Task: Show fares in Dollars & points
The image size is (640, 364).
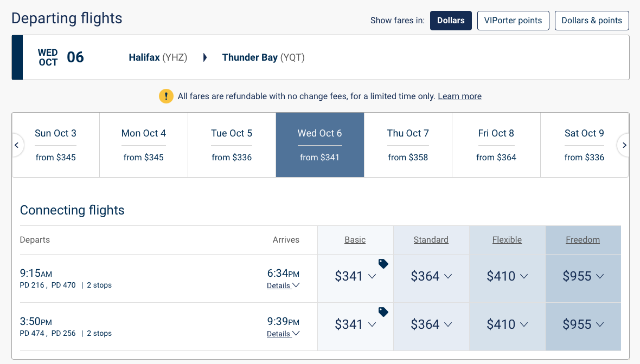Action: click(592, 21)
